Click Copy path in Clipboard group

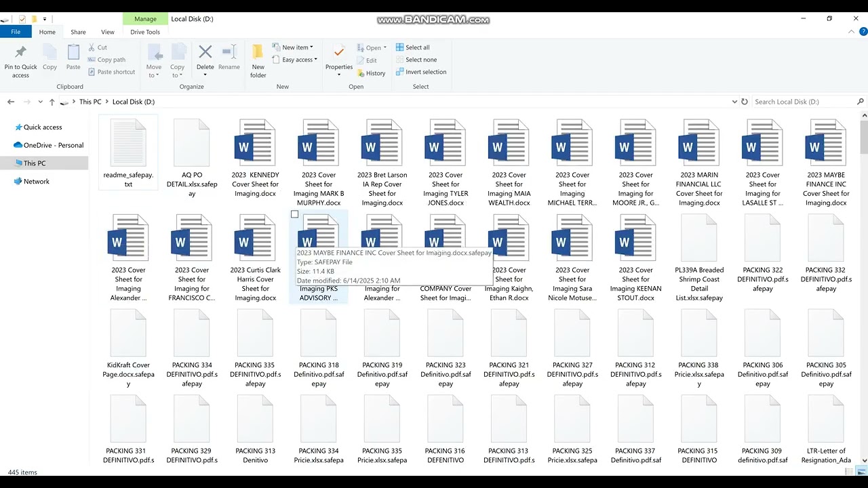pos(106,60)
